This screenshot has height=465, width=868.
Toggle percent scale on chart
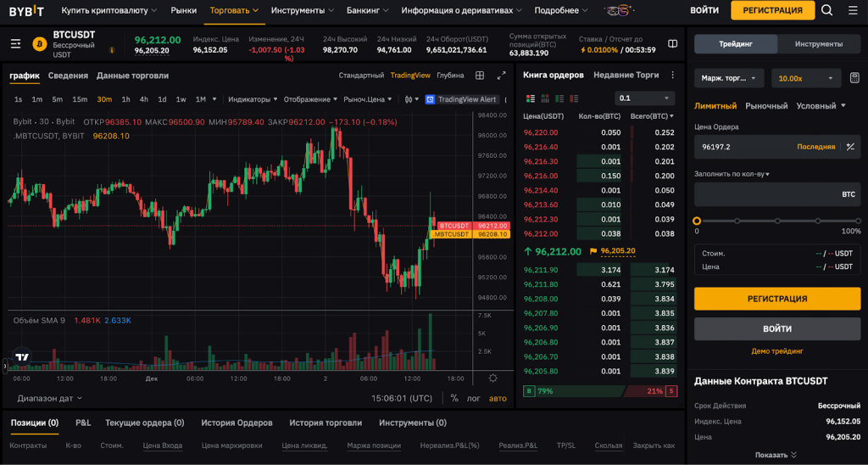click(x=454, y=398)
